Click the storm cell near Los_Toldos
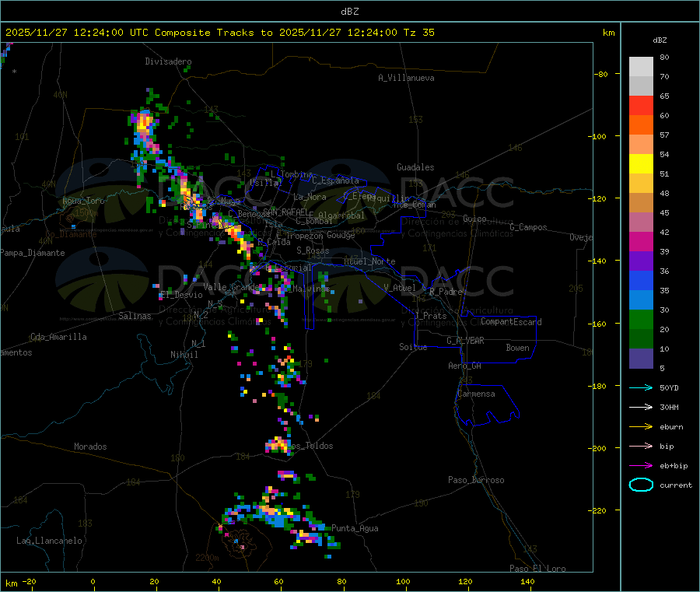 278,445
